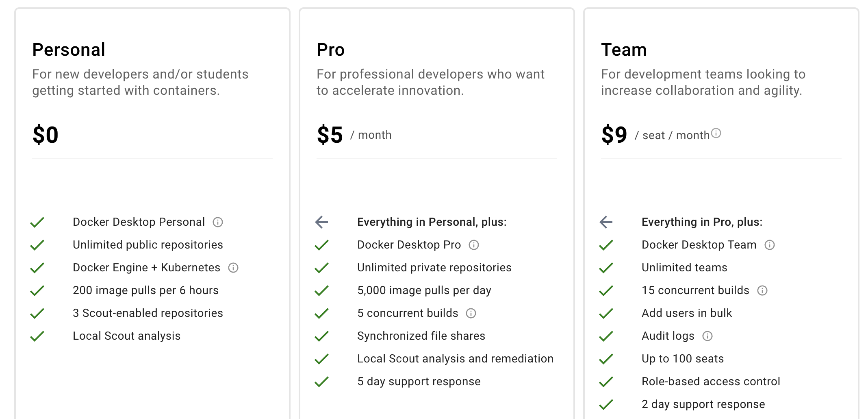Click Up to 100 seats feature text

pos(683,359)
